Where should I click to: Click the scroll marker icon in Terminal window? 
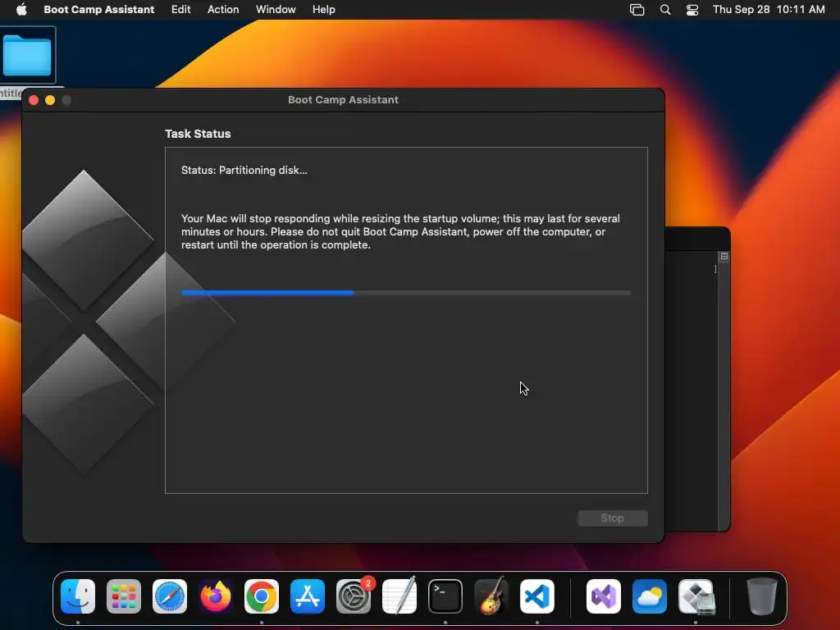coord(724,257)
